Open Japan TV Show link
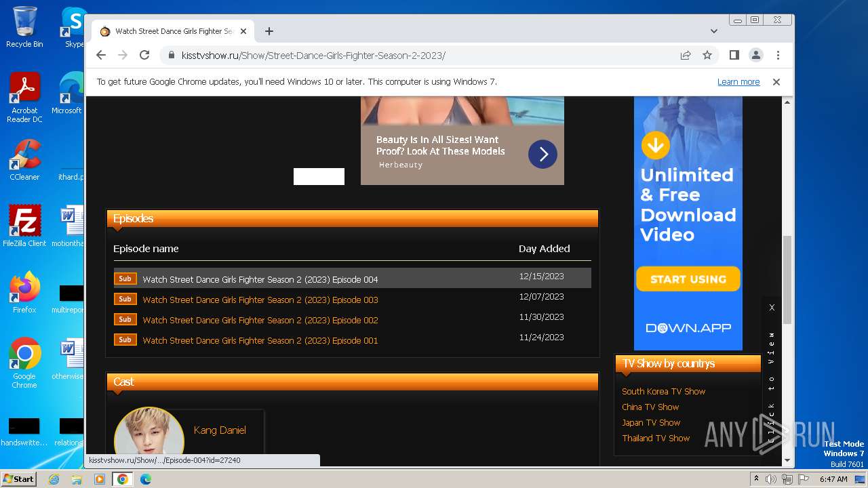868x488 pixels. [x=651, y=422]
